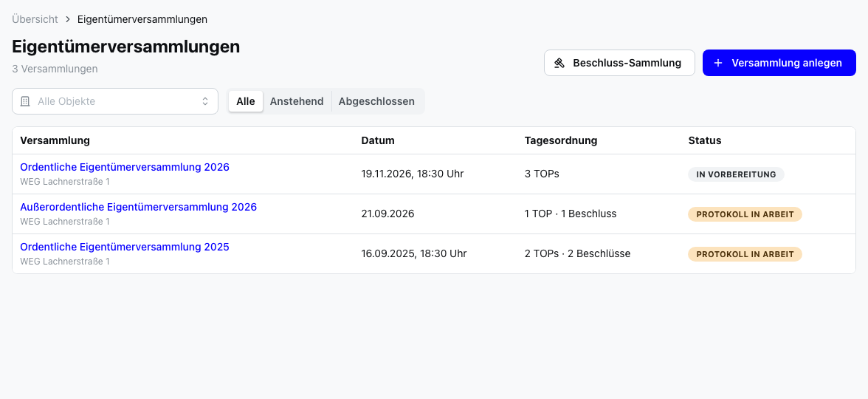
Task: Switch to the Anstehend tab
Action: point(297,101)
